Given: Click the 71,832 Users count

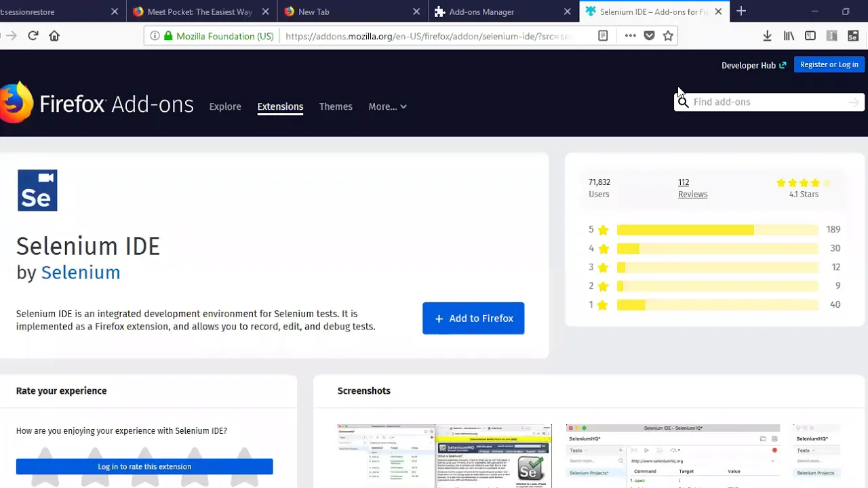Looking at the screenshot, I should [599, 188].
